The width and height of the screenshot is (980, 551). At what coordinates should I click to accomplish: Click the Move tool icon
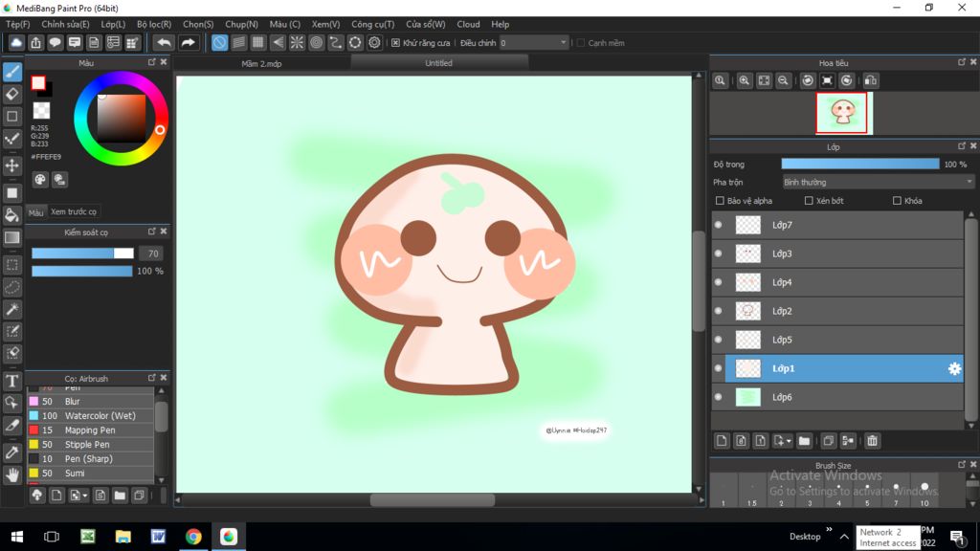[12, 165]
